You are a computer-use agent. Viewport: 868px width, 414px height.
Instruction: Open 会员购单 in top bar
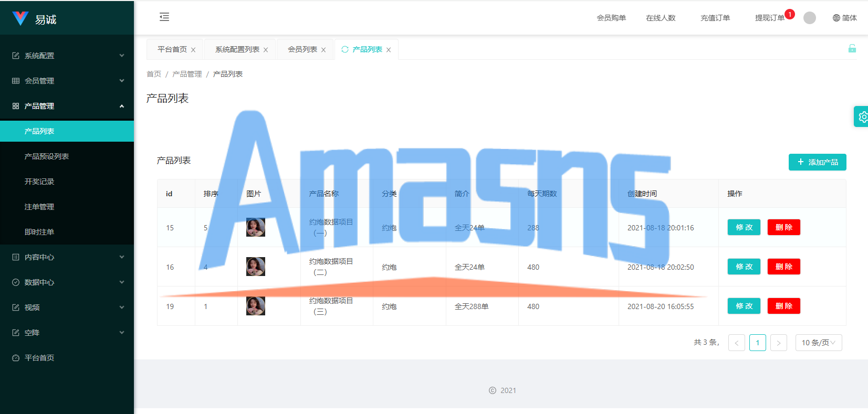coord(611,18)
